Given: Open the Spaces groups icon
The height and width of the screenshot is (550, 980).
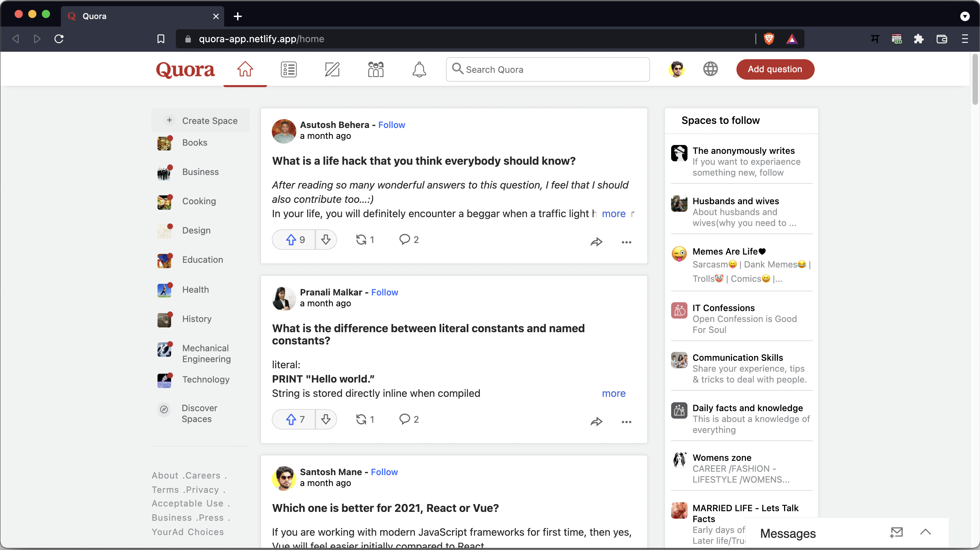Looking at the screenshot, I should point(376,69).
